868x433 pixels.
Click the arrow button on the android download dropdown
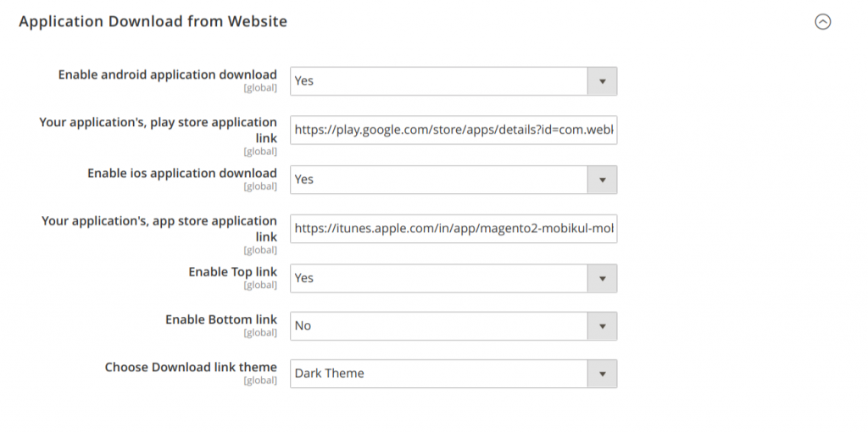pos(603,81)
